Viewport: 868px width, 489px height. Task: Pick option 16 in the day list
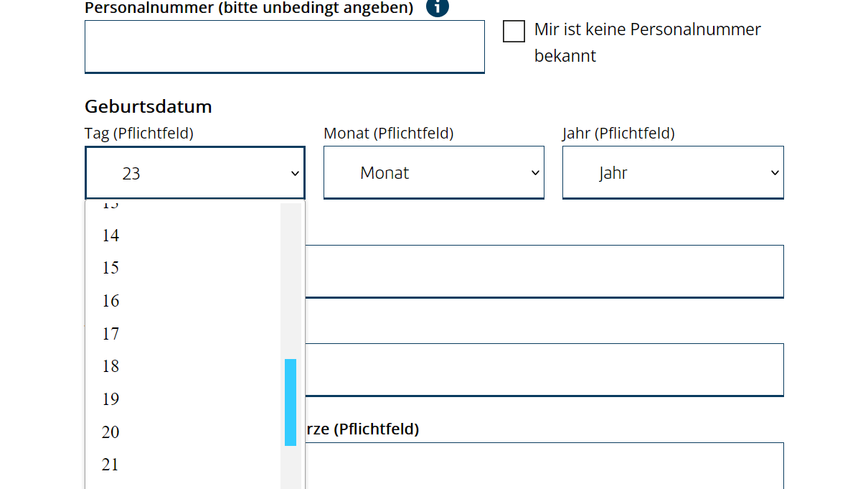click(110, 301)
